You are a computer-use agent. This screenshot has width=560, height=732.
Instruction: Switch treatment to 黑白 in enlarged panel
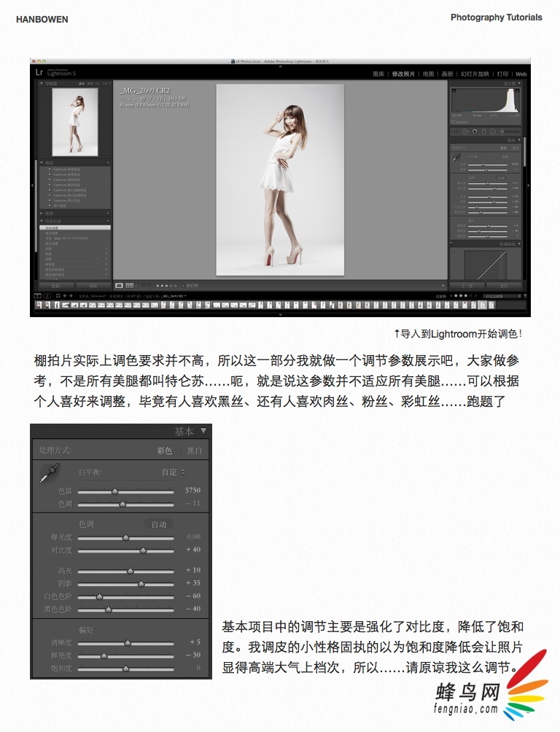click(195, 451)
